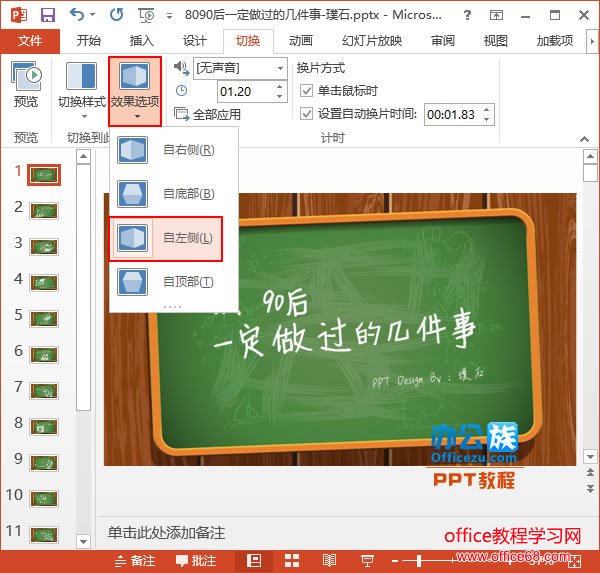
Task: Toggle Notes button in status bar
Action: [135, 561]
